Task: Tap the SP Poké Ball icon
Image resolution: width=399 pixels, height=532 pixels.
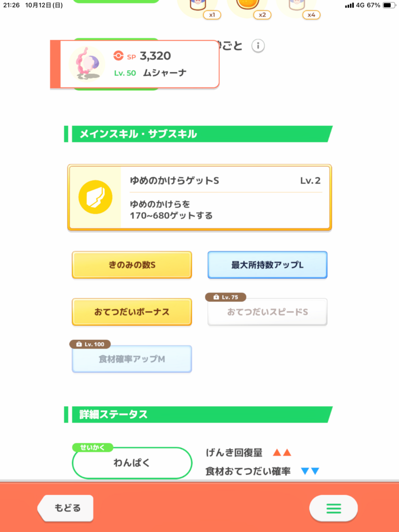Action: [118, 56]
